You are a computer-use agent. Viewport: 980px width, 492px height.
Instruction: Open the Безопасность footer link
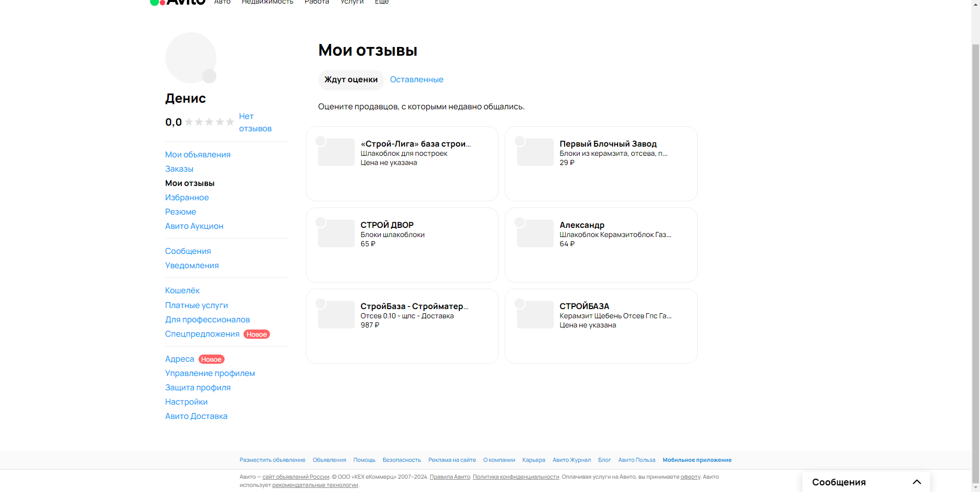pyautogui.click(x=402, y=460)
